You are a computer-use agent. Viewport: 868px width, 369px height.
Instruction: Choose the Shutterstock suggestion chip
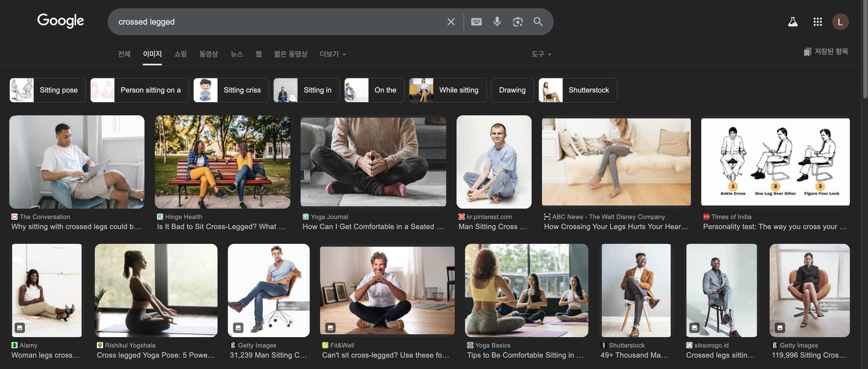(577, 90)
